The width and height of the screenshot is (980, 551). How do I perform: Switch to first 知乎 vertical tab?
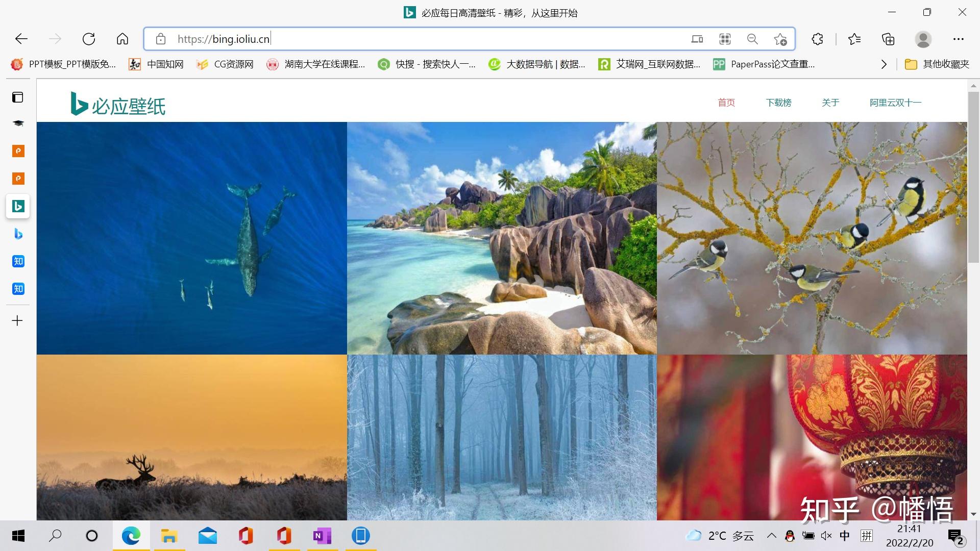18,261
